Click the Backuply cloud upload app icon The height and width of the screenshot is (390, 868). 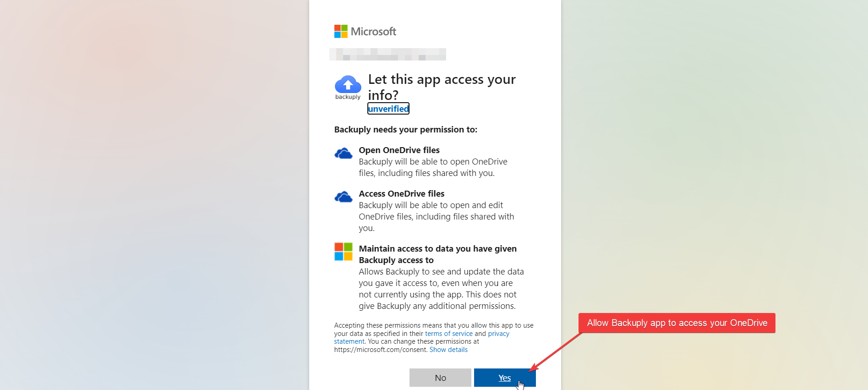pyautogui.click(x=348, y=88)
